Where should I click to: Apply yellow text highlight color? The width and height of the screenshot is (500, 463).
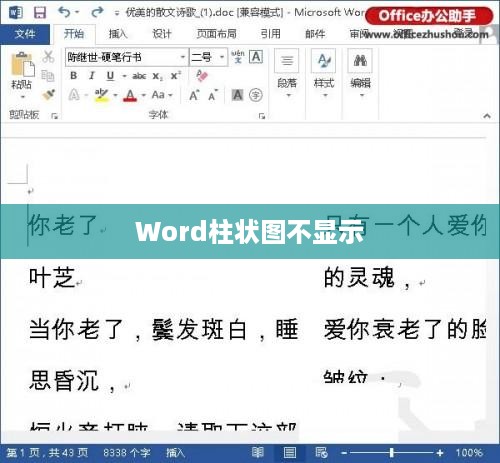click(101, 95)
